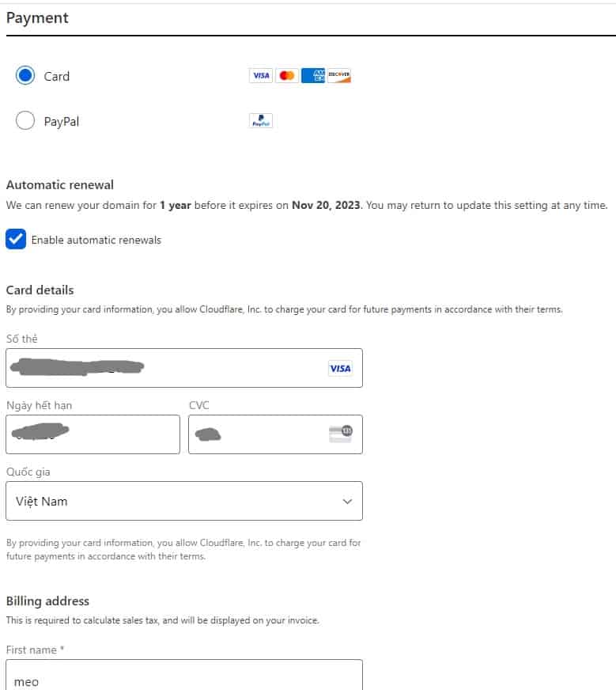Click the Discover card logo icon
616x690 pixels.
[x=339, y=76]
